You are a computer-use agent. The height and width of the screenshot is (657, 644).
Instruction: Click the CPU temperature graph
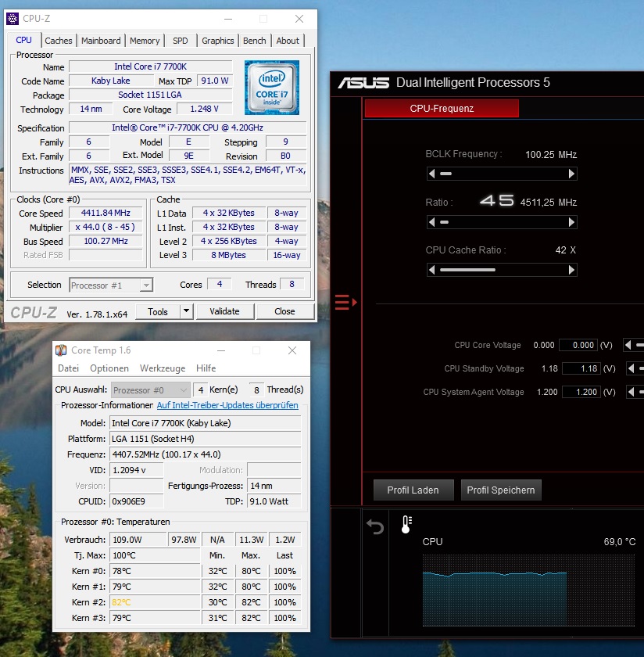(528, 590)
